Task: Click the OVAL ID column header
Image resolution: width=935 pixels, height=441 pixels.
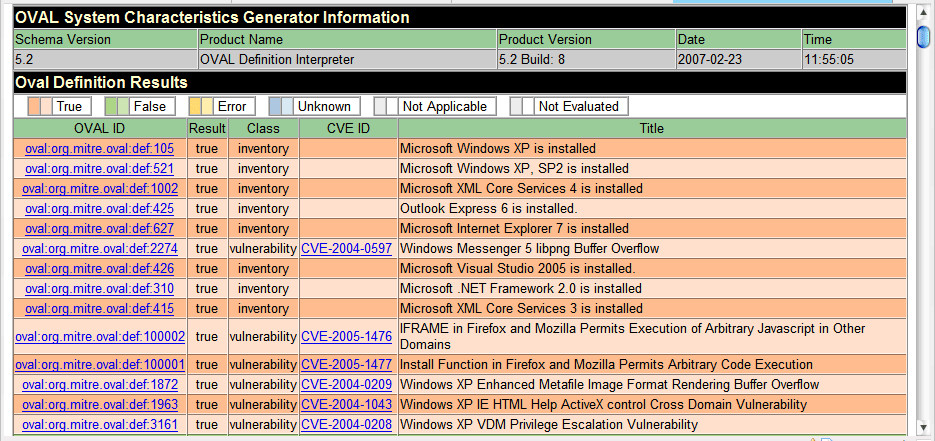Action: 100,128
